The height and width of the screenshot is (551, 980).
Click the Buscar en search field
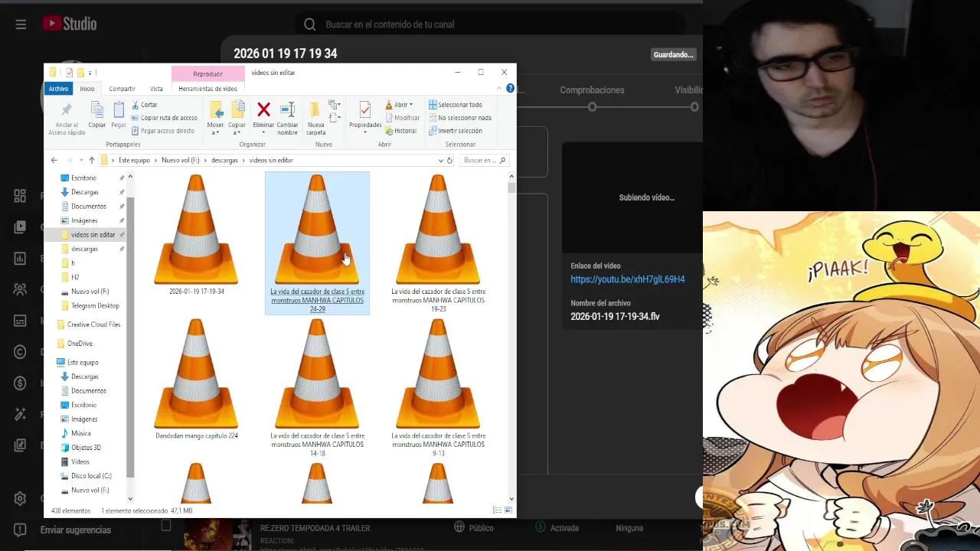point(485,160)
